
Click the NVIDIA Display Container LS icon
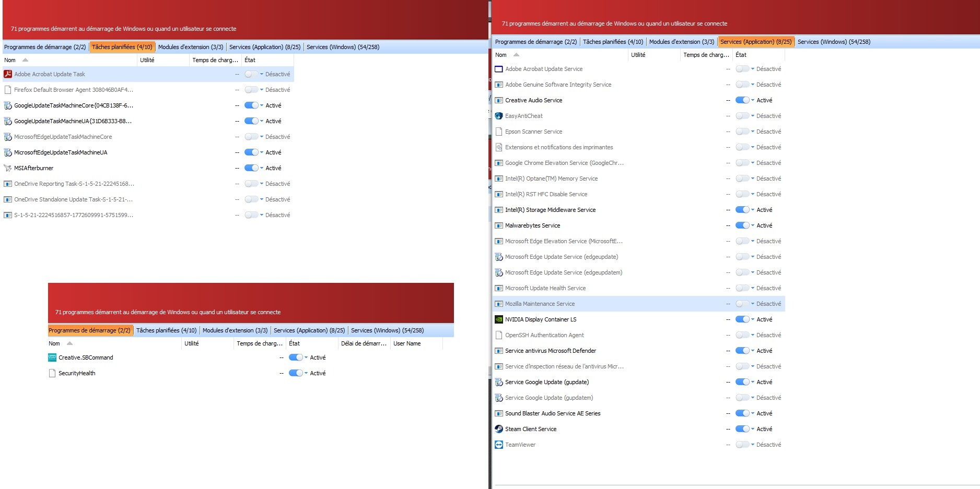click(499, 319)
